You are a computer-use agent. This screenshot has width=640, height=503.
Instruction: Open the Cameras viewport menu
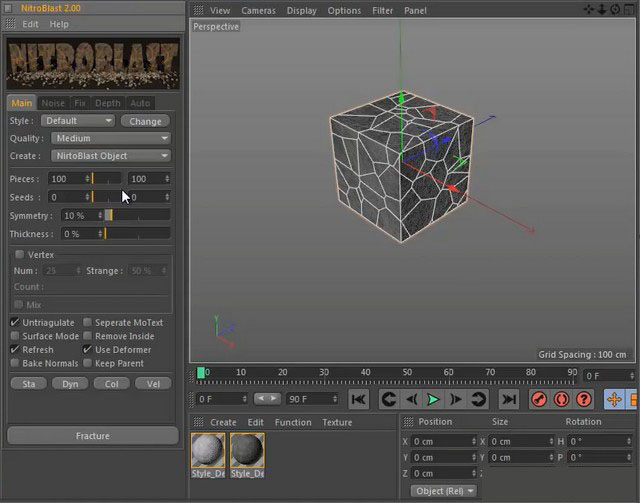258,11
